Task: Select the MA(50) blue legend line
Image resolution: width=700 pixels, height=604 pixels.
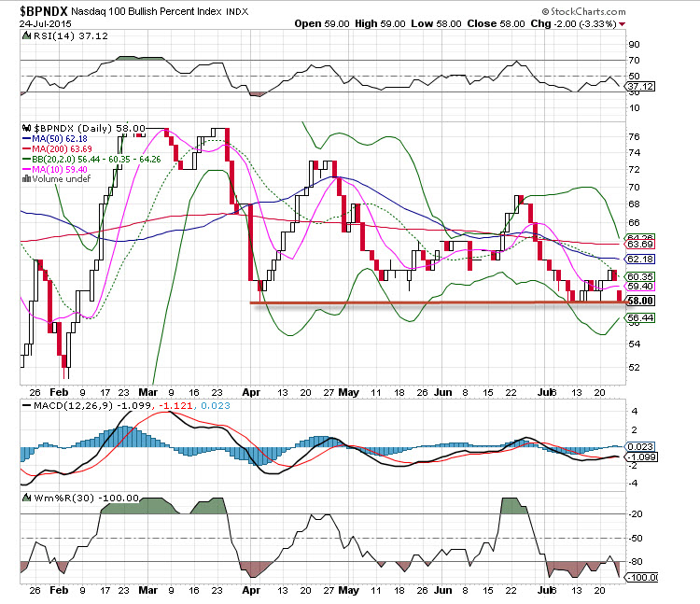Action: tap(28, 138)
